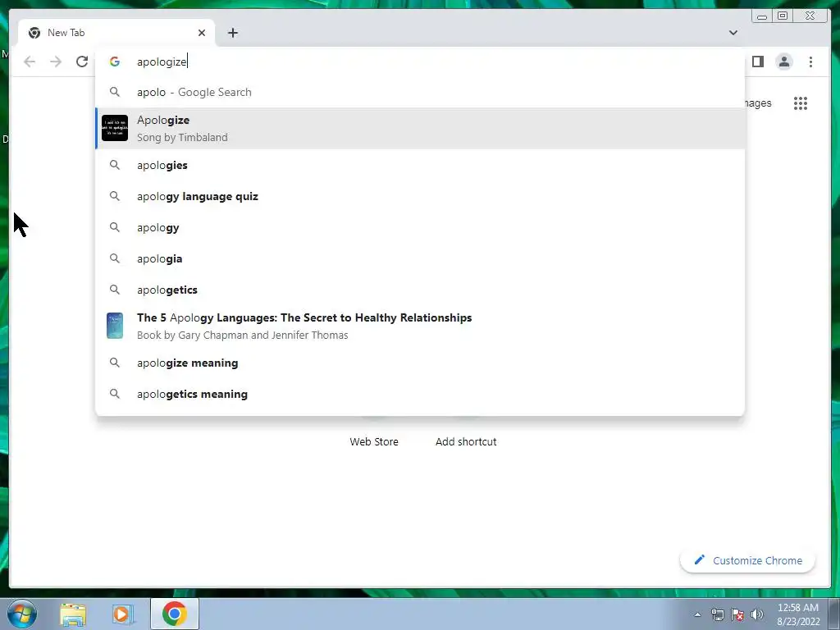Open the tab search dropdown arrow
Screen dimensions: 840x630
[x=733, y=33]
